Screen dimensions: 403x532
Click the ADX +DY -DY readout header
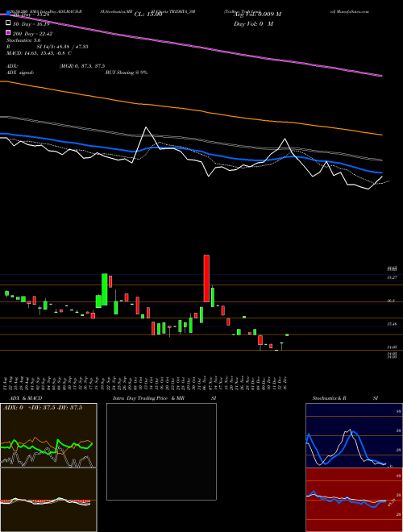43,408
